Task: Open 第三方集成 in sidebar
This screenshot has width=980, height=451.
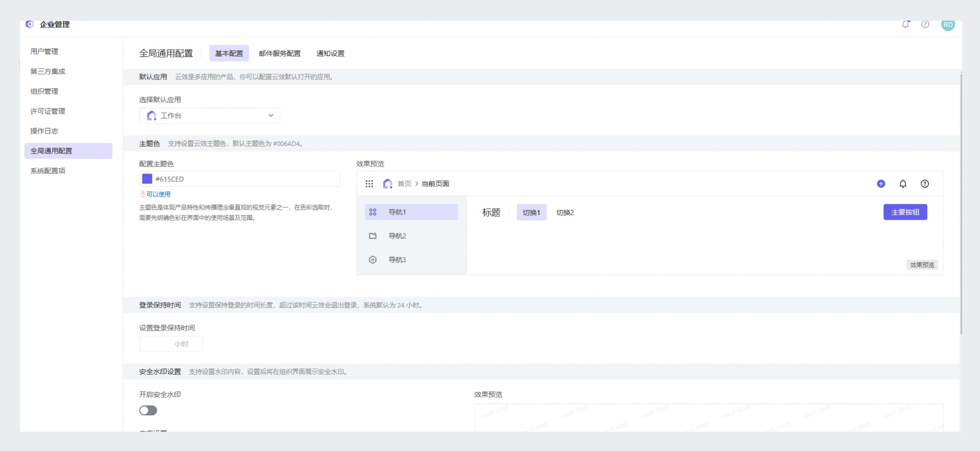Action: [x=47, y=72]
